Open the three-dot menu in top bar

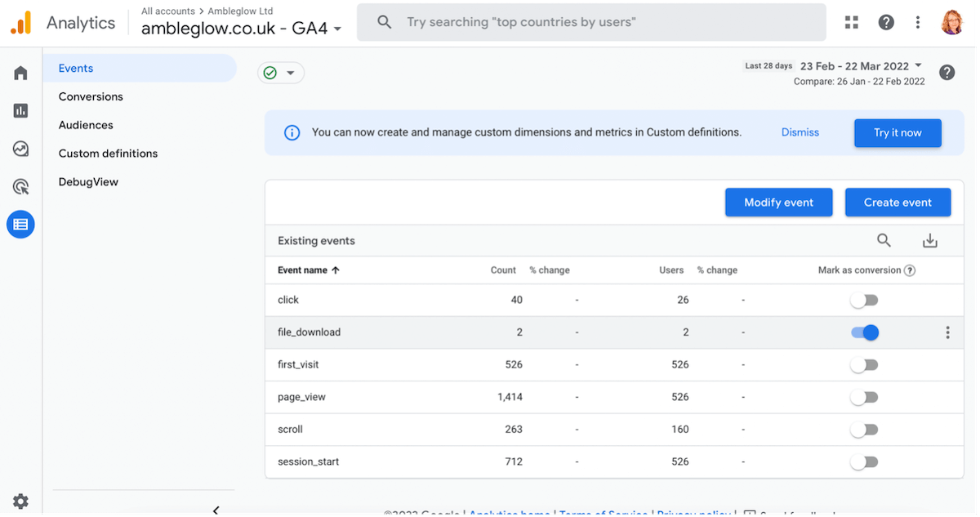(x=919, y=23)
